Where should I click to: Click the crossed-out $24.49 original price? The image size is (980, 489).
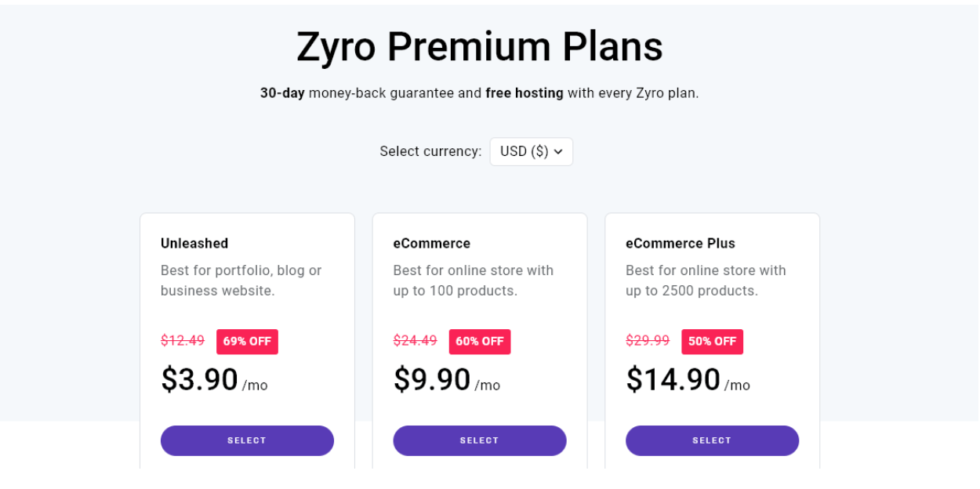416,341
